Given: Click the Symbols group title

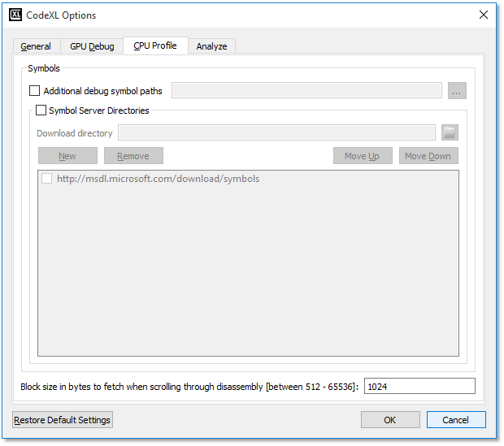Looking at the screenshot, I should [x=44, y=68].
